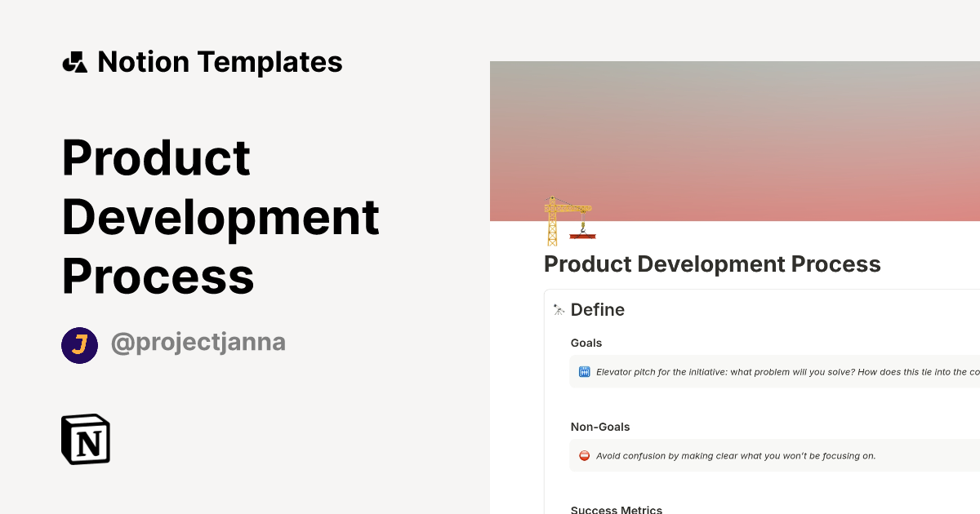
Task: Select the black Notion "N" logo
Action: coord(84,439)
